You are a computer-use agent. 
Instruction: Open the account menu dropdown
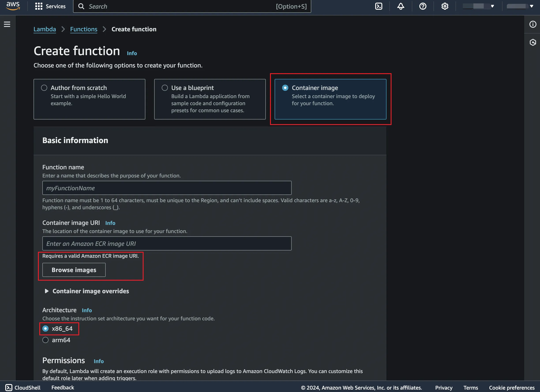(x=520, y=6)
